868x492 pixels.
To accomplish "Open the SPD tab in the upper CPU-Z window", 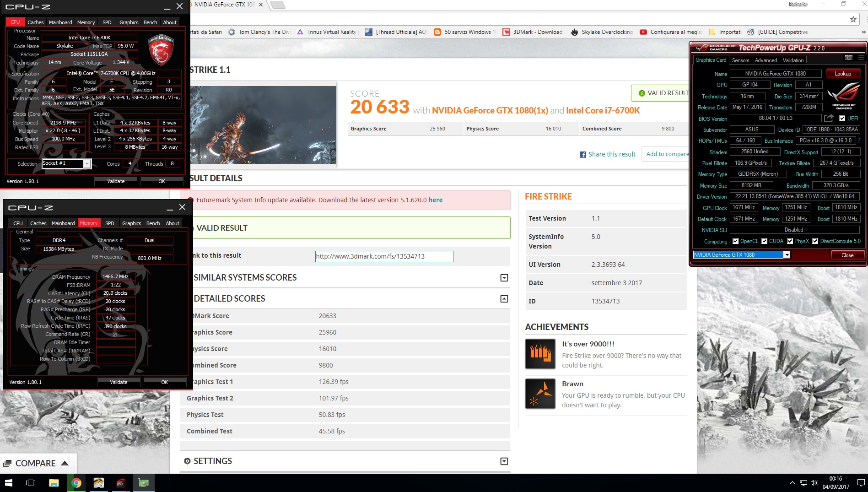I will click(107, 22).
